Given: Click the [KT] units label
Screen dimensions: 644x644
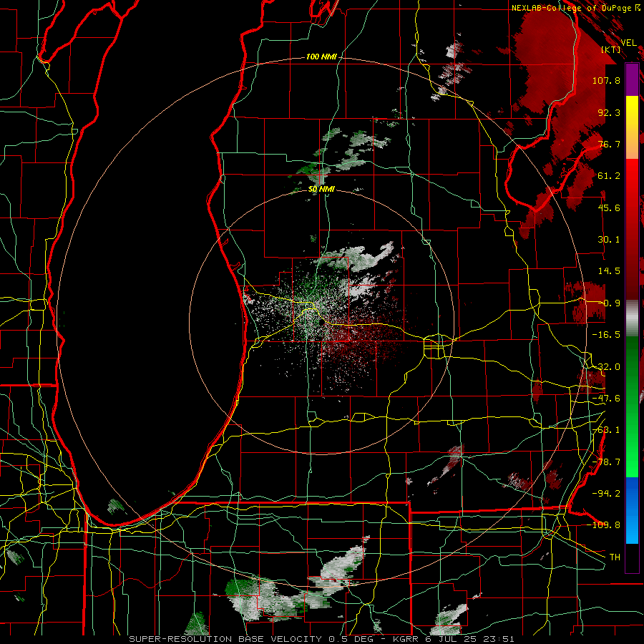Looking at the screenshot, I should tap(611, 49).
